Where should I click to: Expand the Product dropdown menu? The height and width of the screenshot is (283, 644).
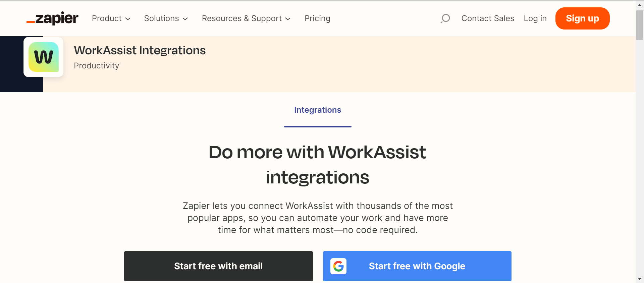pyautogui.click(x=111, y=18)
